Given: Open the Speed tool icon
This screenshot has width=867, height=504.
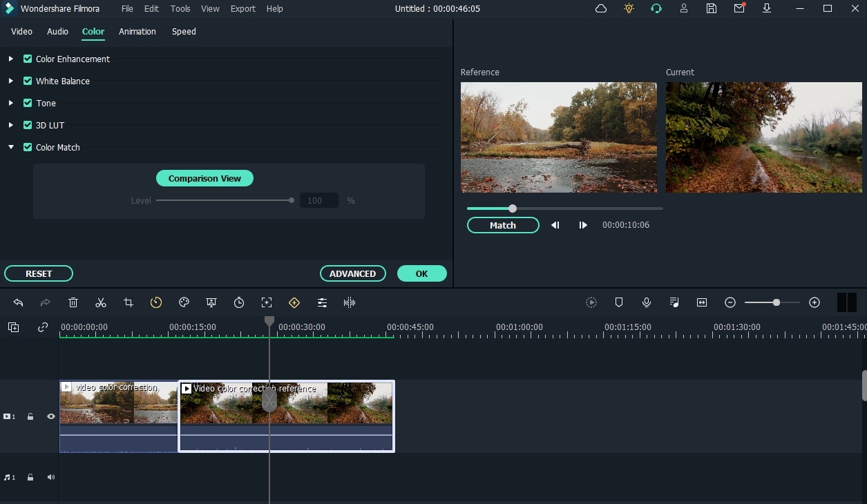Looking at the screenshot, I should click(x=156, y=302).
